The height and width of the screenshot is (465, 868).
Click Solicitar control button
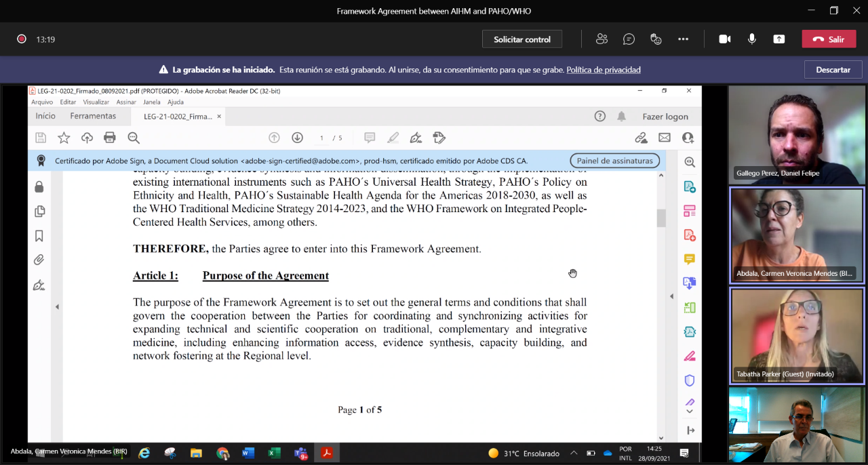click(x=522, y=39)
